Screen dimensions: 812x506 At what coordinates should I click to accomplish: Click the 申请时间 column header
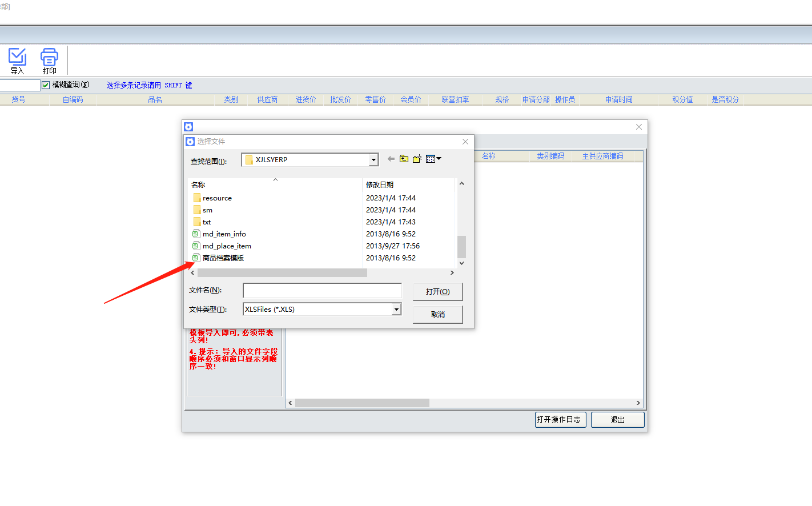click(x=619, y=99)
